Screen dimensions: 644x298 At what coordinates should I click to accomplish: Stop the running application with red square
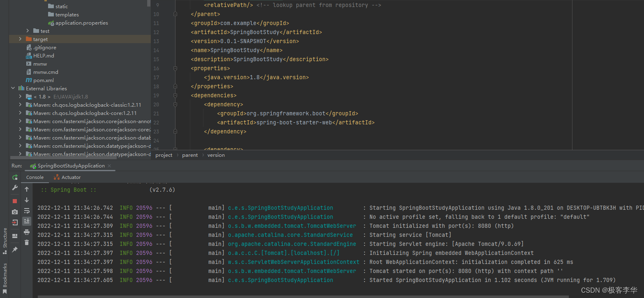pyautogui.click(x=15, y=201)
